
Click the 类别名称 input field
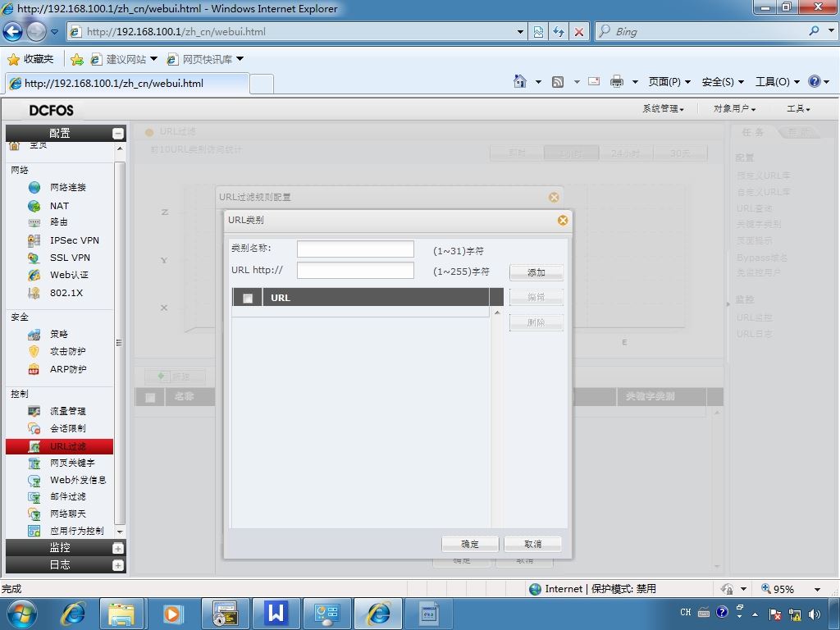(355, 249)
